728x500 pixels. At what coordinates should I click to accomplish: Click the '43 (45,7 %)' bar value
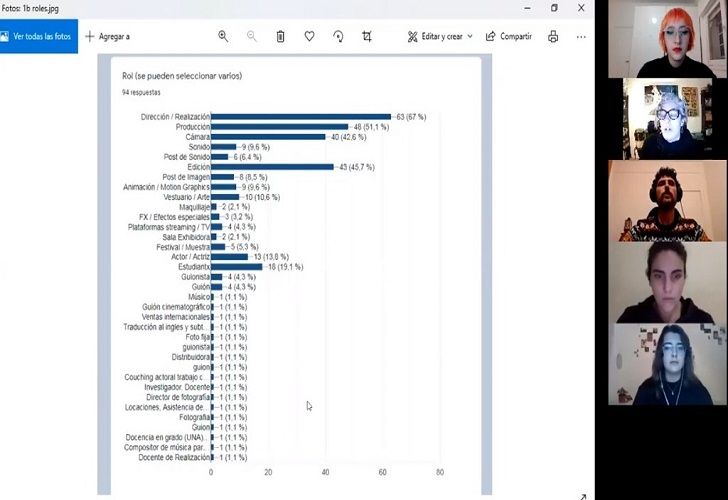[357, 167]
